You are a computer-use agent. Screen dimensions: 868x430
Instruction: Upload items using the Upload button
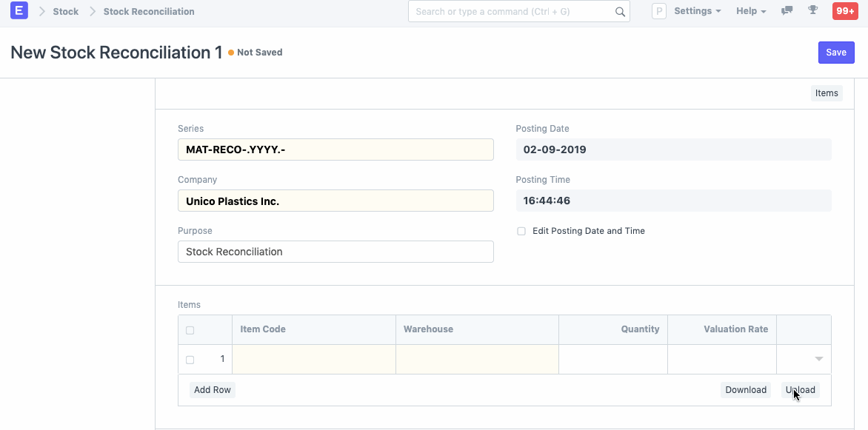click(800, 389)
